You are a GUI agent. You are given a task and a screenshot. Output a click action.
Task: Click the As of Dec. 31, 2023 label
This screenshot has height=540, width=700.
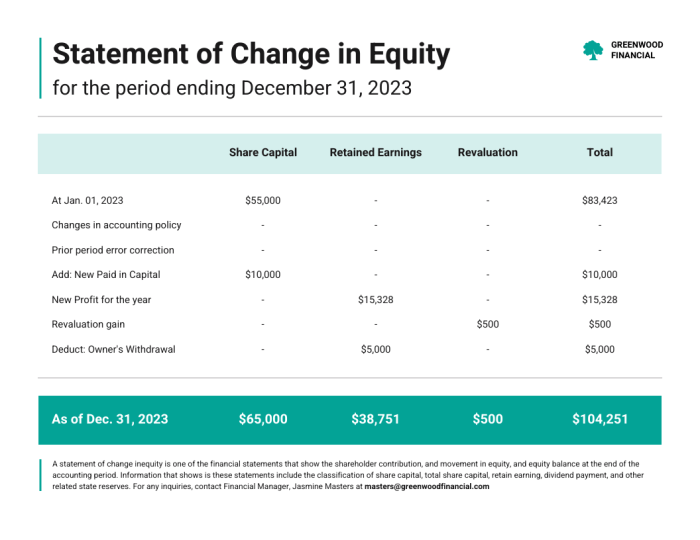click(x=110, y=419)
